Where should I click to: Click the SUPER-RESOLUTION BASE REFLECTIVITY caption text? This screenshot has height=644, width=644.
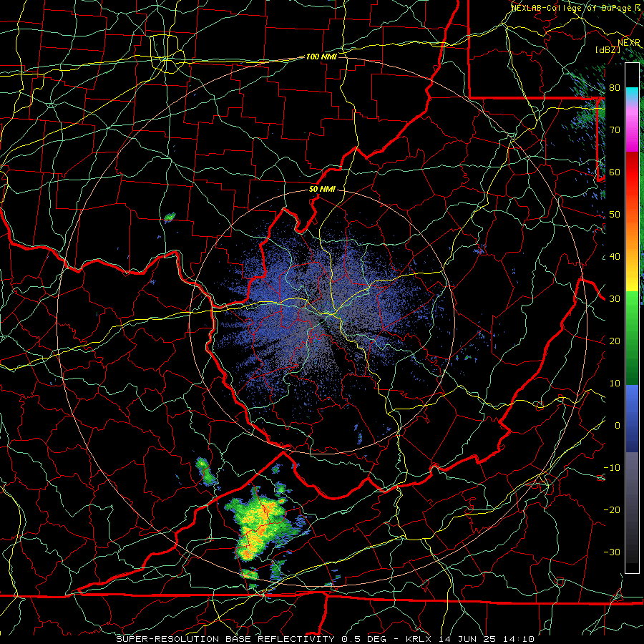click(x=225, y=639)
